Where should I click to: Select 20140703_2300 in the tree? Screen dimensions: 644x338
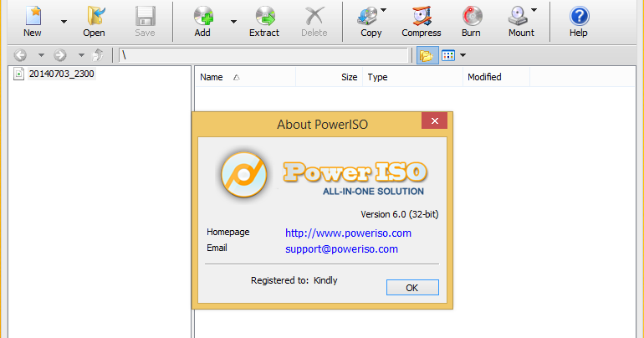point(62,74)
